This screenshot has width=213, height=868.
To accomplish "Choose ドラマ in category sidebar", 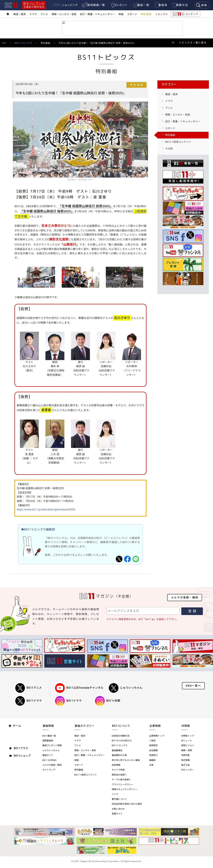I will coord(169,101).
